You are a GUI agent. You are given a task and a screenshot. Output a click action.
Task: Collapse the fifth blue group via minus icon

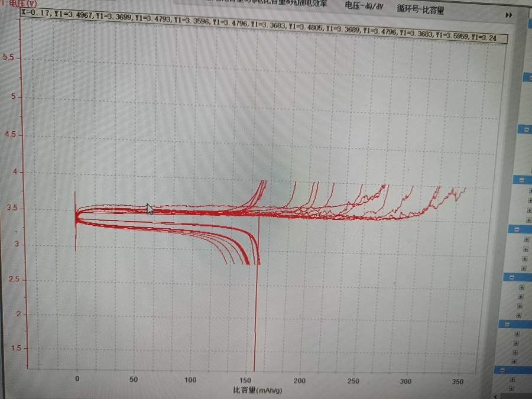point(512,277)
